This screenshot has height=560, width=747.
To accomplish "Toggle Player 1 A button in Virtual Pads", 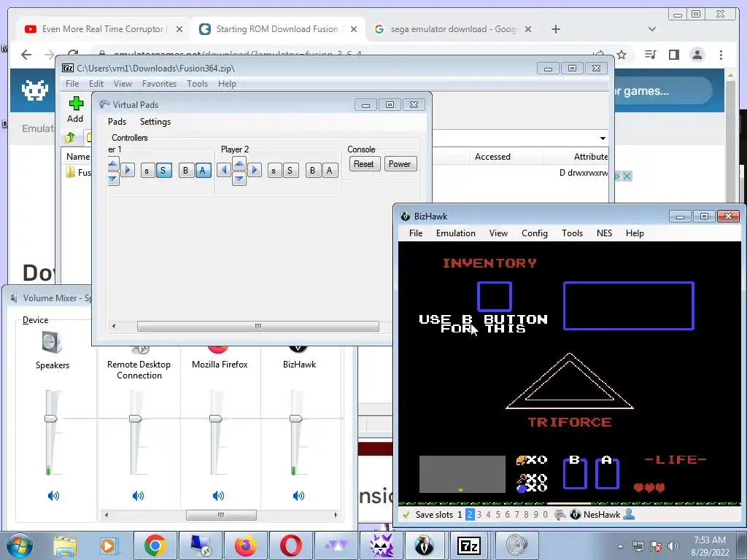I will point(203,171).
